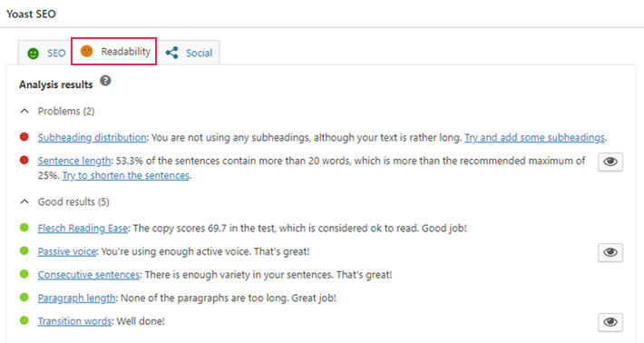Open the Consecutive sentences link
The image size is (644, 343).
click(89, 274)
